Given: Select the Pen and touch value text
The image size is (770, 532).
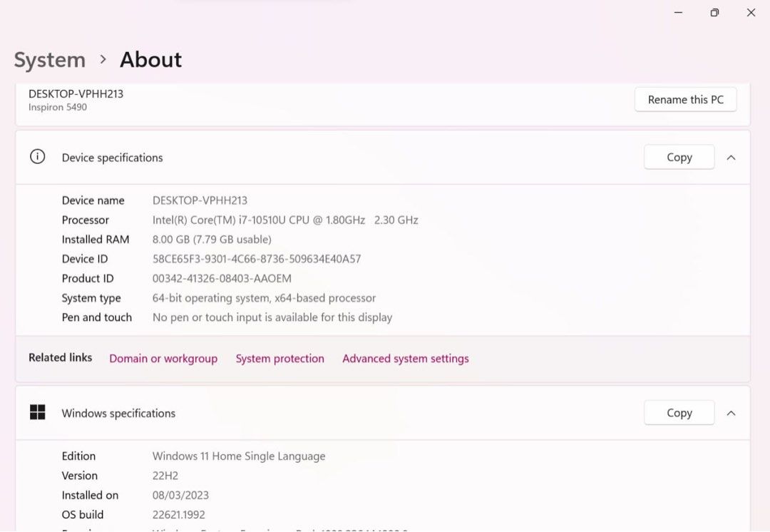Looking at the screenshot, I should tap(272, 317).
